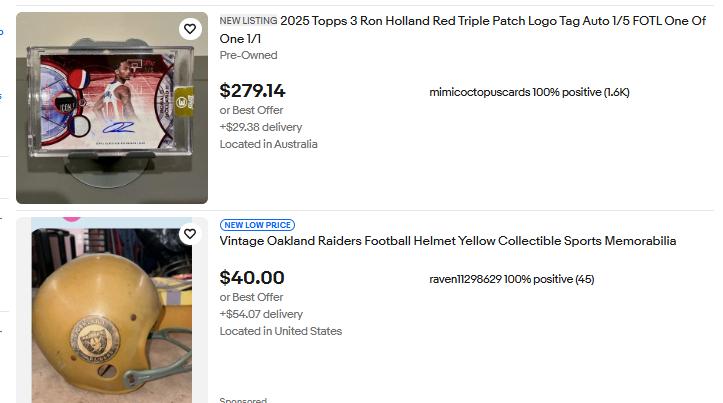Click Best Offer under the $279.14 price

(x=251, y=110)
